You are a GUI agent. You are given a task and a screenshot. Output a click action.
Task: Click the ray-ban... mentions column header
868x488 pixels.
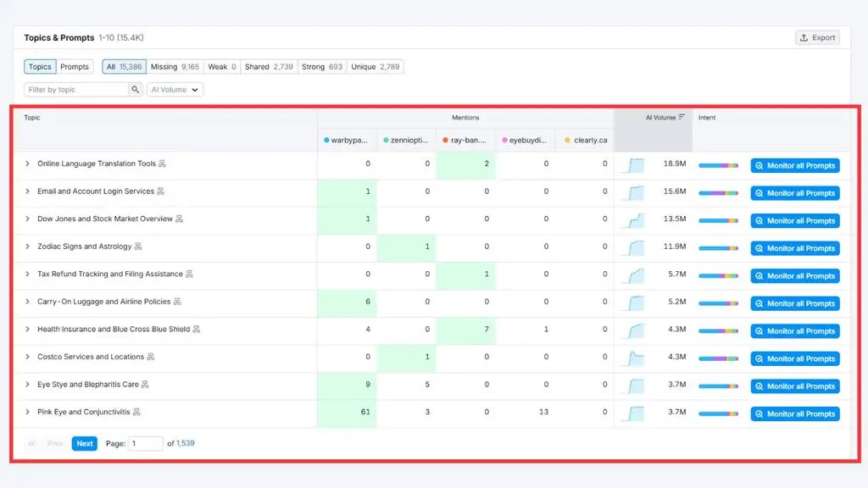pos(465,141)
